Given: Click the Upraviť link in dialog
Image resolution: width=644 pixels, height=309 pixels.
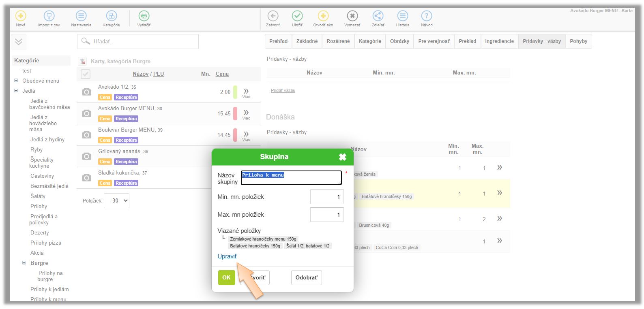Looking at the screenshot, I should click(x=227, y=256).
